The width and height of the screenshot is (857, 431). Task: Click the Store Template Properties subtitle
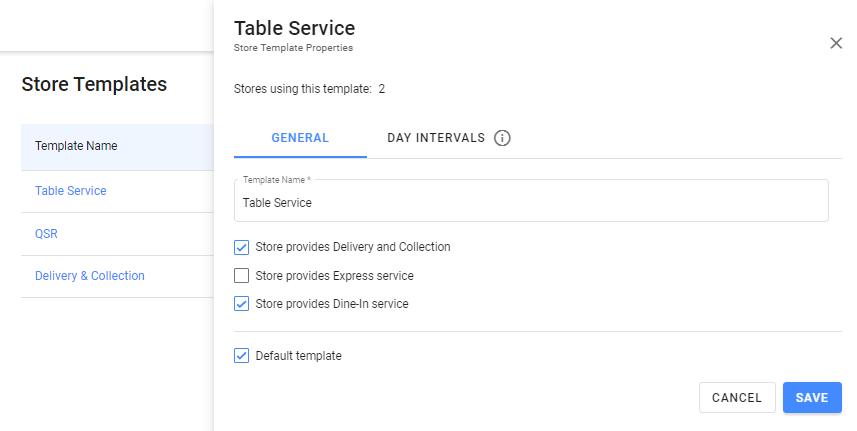pyautogui.click(x=293, y=47)
